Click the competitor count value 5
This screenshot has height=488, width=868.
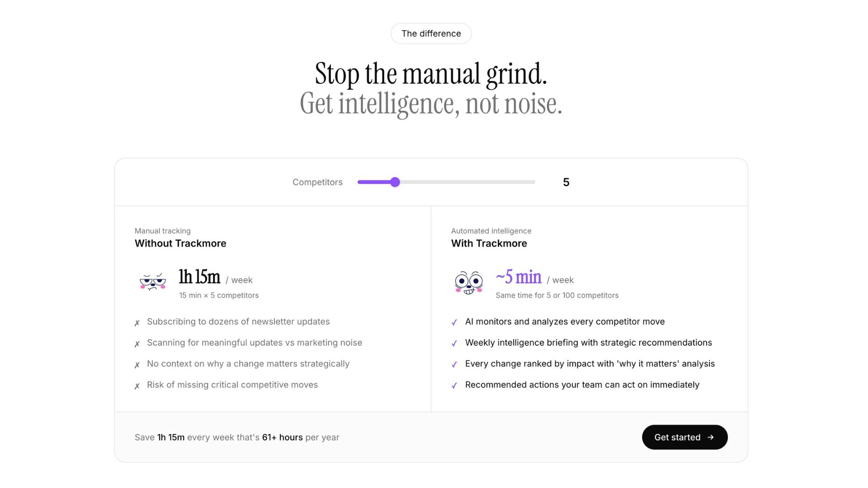(566, 182)
